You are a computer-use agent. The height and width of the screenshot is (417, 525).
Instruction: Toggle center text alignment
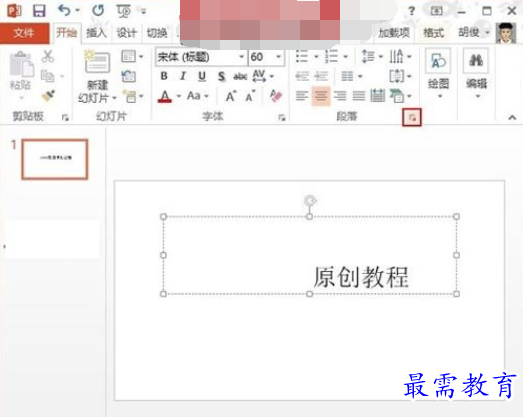click(321, 96)
